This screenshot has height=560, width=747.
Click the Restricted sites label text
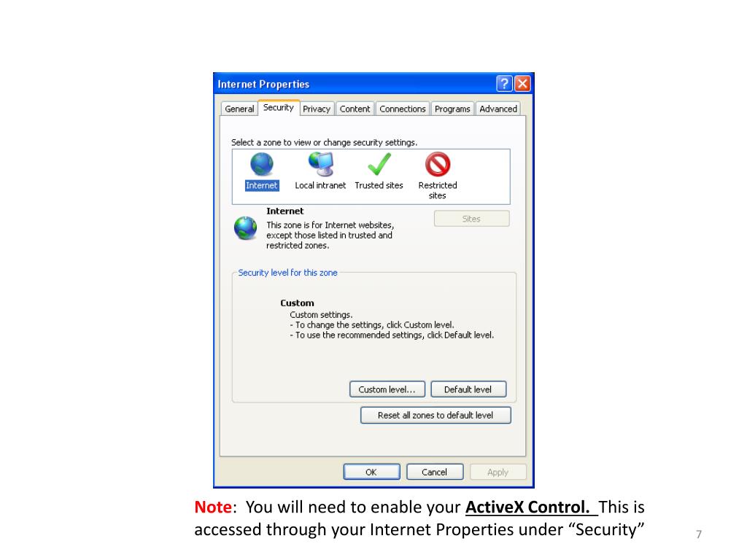click(438, 190)
